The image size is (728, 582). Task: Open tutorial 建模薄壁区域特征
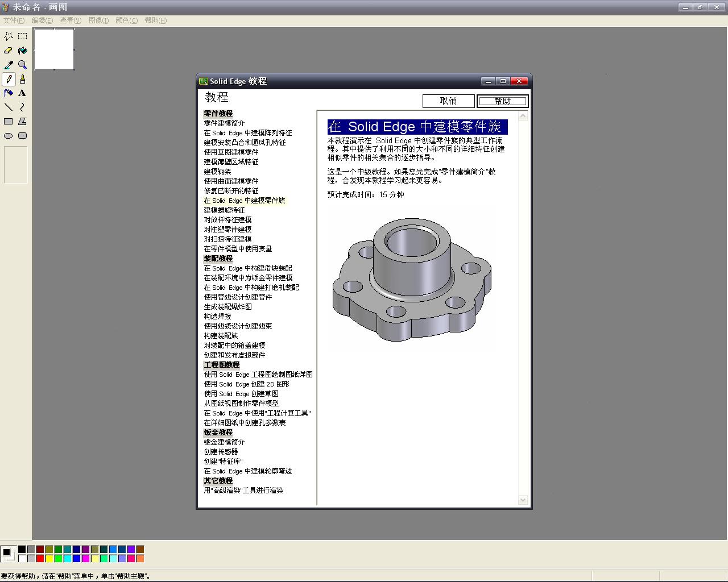coord(231,162)
